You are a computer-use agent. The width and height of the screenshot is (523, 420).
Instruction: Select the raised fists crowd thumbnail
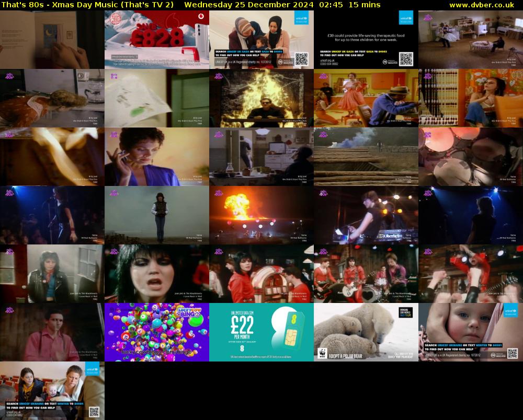[471, 274]
